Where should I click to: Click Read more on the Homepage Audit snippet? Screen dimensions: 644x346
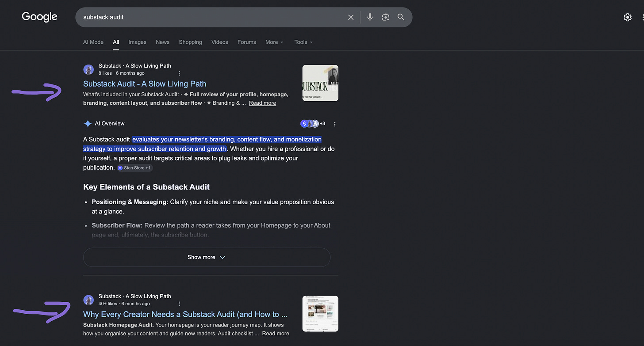(x=276, y=334)
